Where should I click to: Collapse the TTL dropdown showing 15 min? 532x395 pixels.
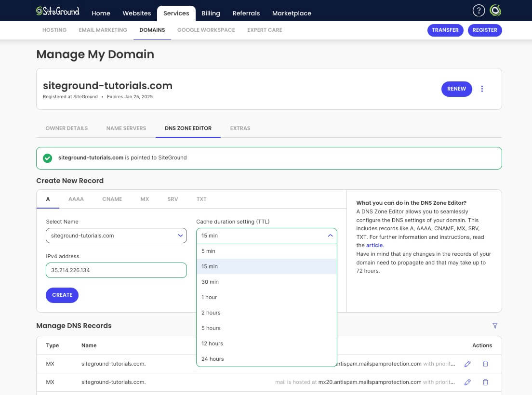tap(266, 236)
